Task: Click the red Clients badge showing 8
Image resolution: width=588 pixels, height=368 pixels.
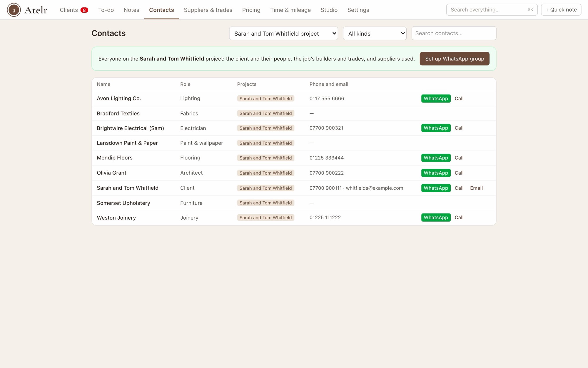Action: point(84,10)
